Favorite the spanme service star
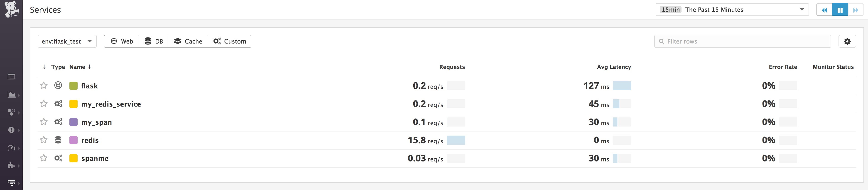 pos(44,158)
